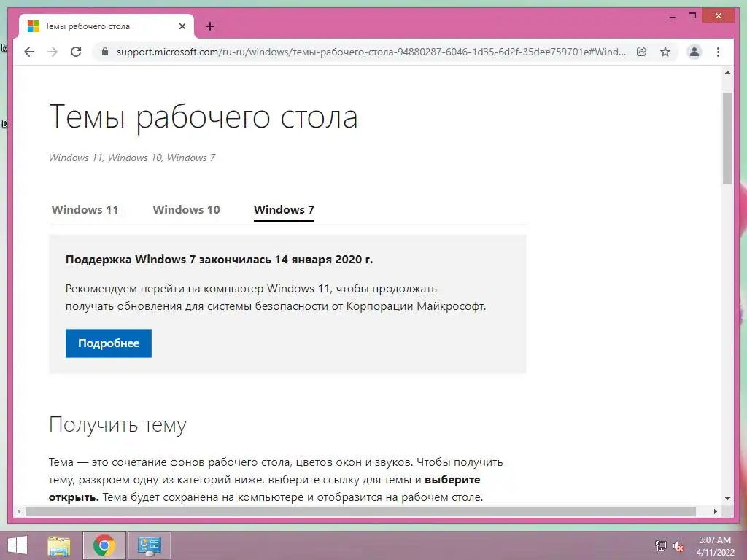Go back to the previous page
Image resolution: width=747 pixels, height=560 pixels.
point(29,52)
